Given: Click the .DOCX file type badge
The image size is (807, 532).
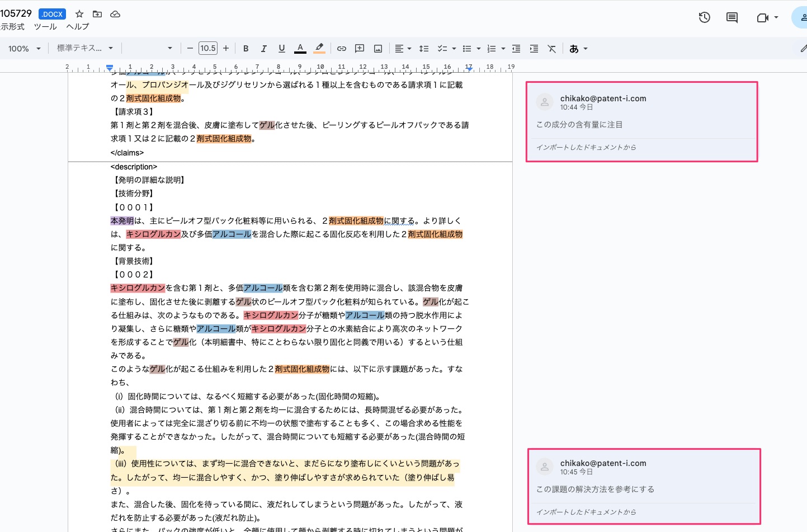Looking at the screenshot, I should (x=52, y=14).
